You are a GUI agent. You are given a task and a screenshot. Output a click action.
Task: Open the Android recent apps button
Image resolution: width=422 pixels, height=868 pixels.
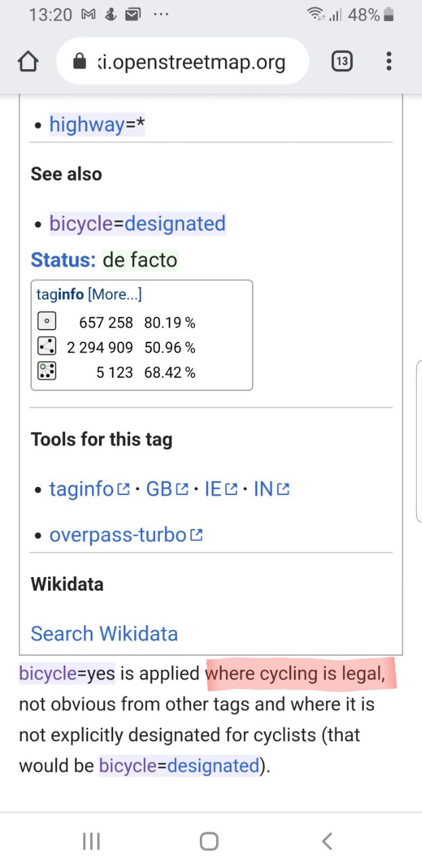[91, 842]
